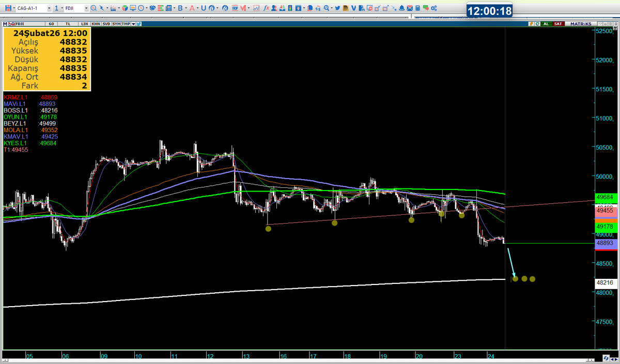Click the magnifier chart search icon

click(x=93, y=8)
